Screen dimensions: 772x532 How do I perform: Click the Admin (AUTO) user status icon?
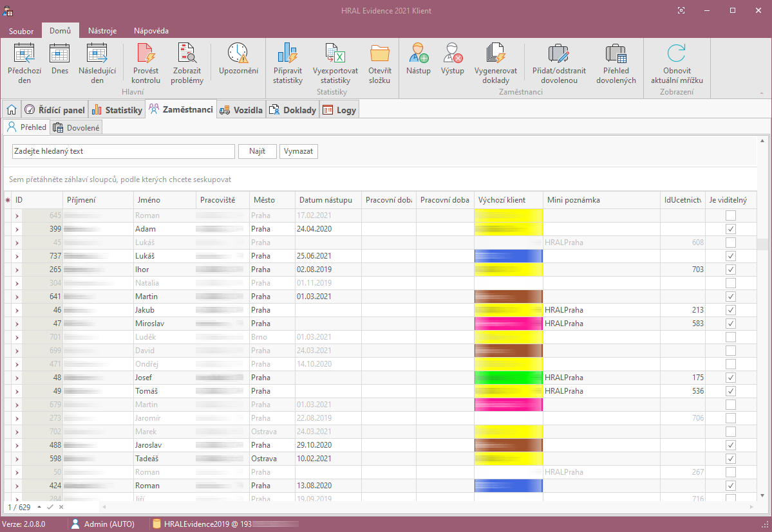(75, 524)
